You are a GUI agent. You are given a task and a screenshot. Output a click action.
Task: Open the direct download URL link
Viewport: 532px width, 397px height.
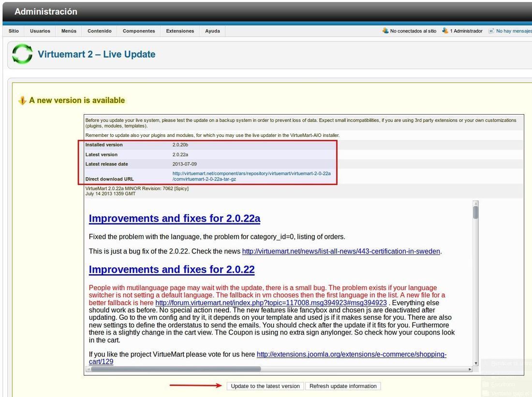[x=251, y=176]
